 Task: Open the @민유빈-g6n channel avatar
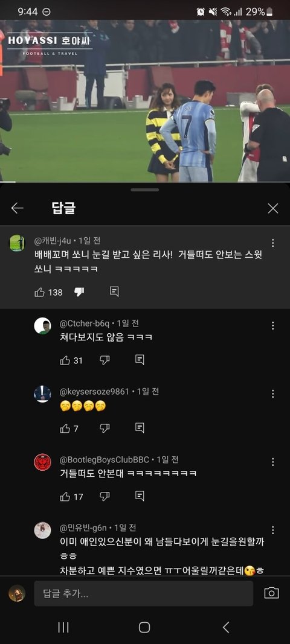point(42,531)
